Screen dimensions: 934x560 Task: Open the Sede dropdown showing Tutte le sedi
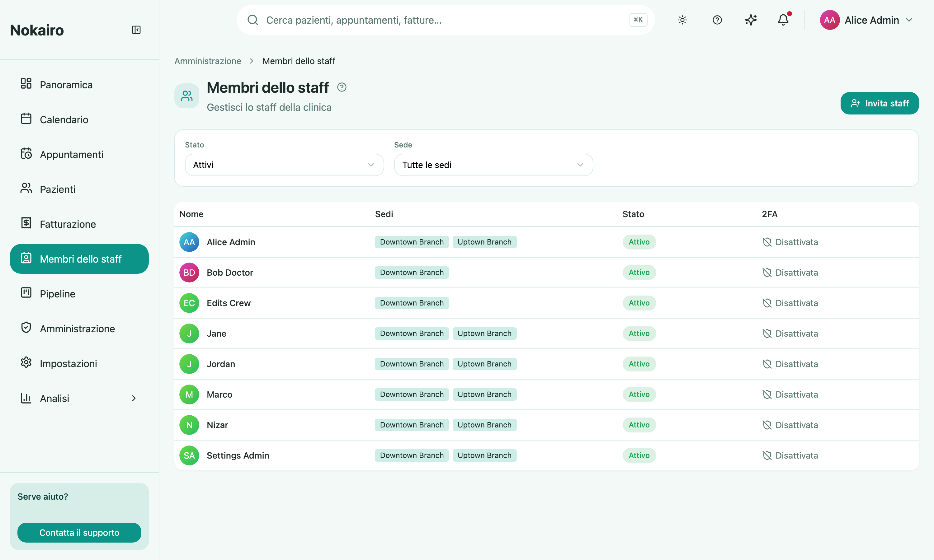[x=493, y=165]
